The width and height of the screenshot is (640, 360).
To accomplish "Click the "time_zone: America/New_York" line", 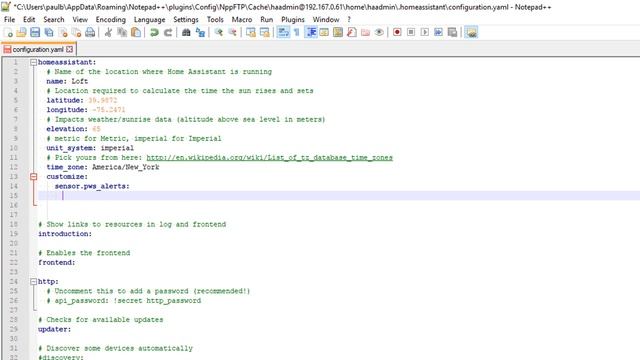I will click(102, 167).
